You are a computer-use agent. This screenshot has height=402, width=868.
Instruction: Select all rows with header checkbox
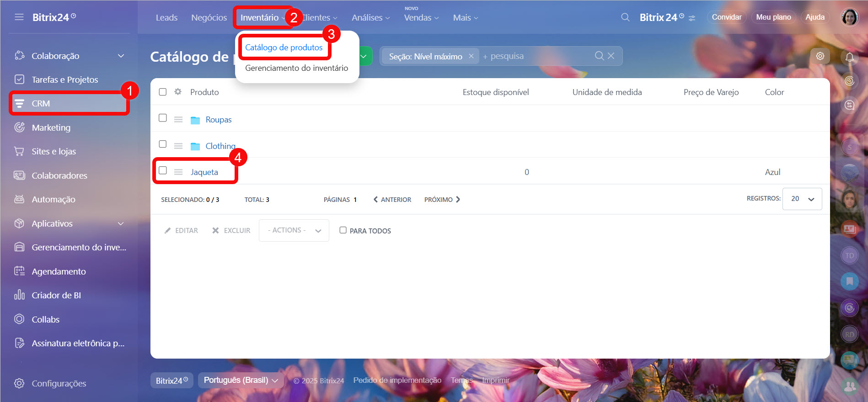pos(162,92)
